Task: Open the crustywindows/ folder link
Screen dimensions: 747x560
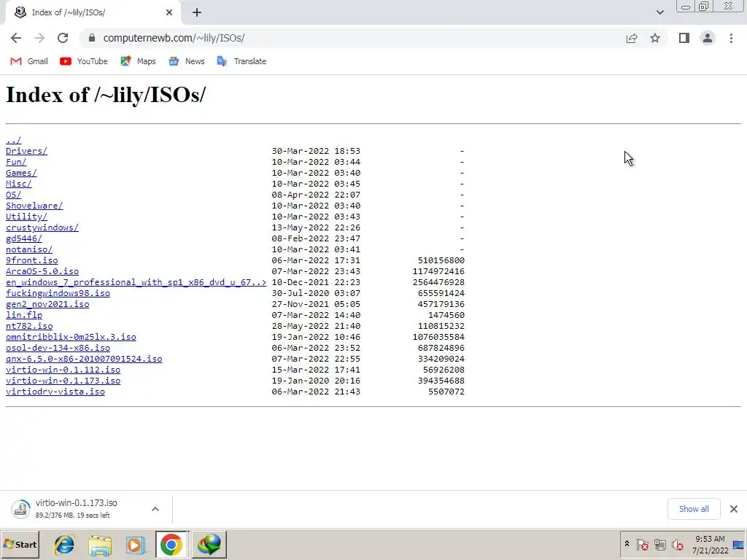Action: [42, 227]
